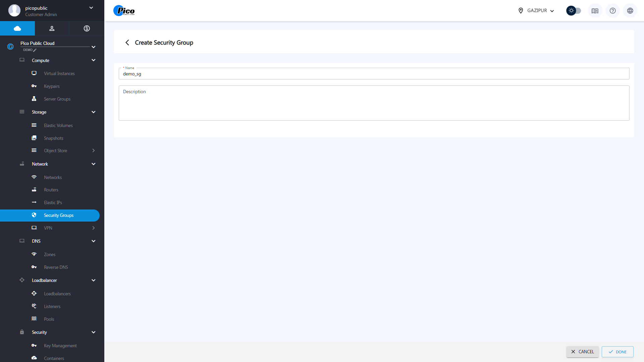This screenshot has height=362, width=644.
Task: Click the DONE button
Action: point(617,352)
